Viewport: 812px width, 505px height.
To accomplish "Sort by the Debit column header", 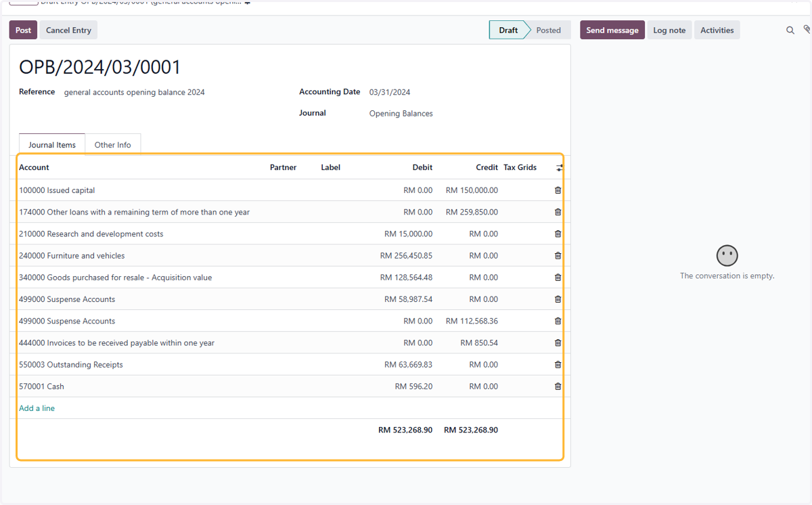I will click(422, 167).
